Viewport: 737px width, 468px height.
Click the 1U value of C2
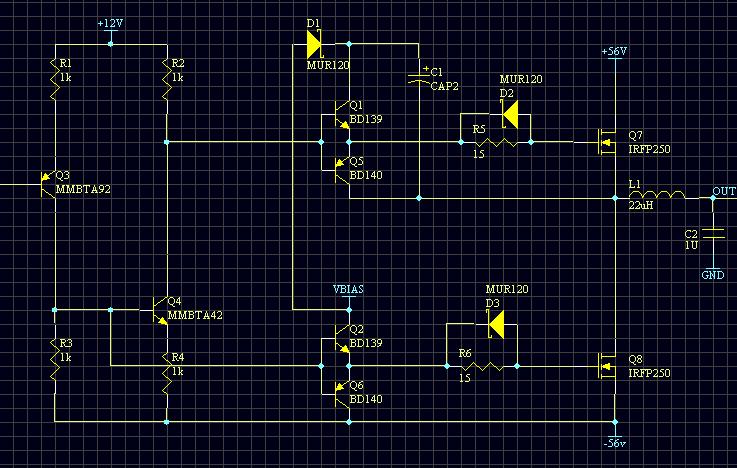coord(691,245)
